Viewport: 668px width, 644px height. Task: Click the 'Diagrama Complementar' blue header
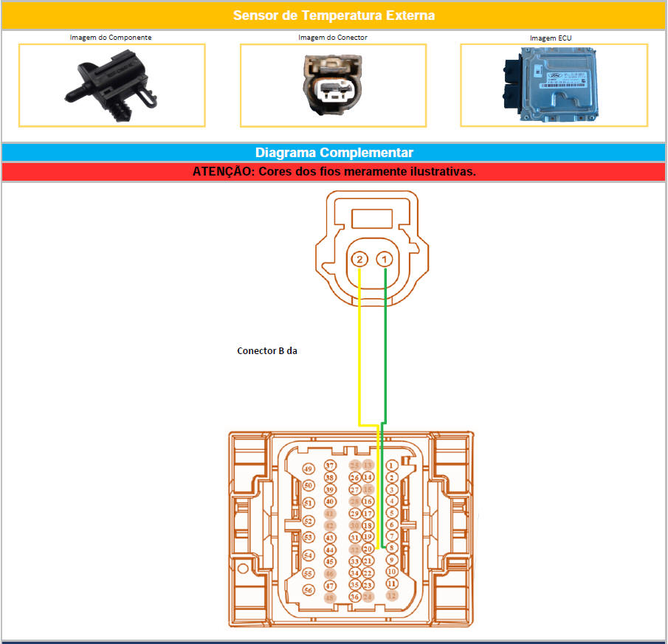tap(334, 153)
